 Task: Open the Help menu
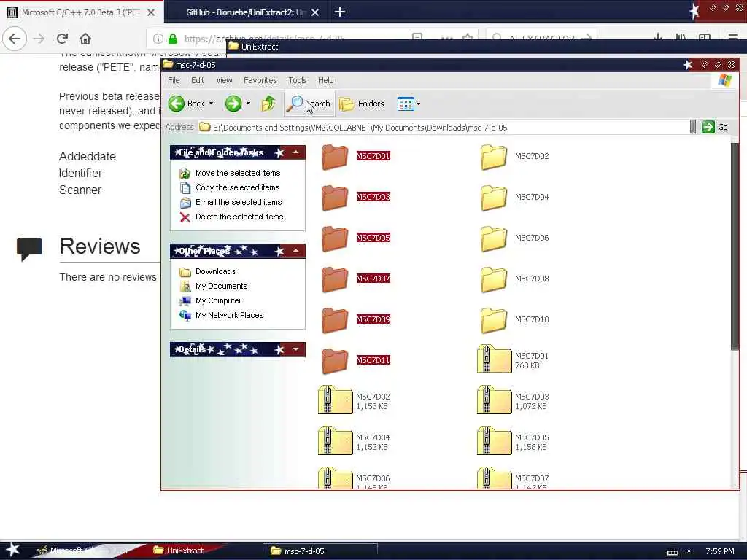326,80
